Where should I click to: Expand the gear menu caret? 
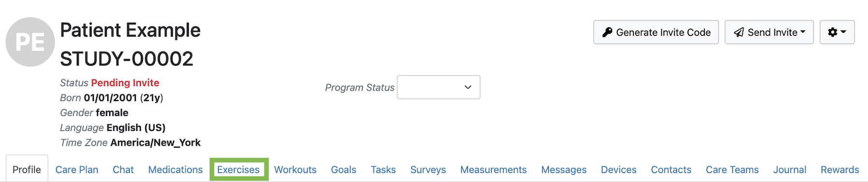pyautogui.click(x=843, y=32)
